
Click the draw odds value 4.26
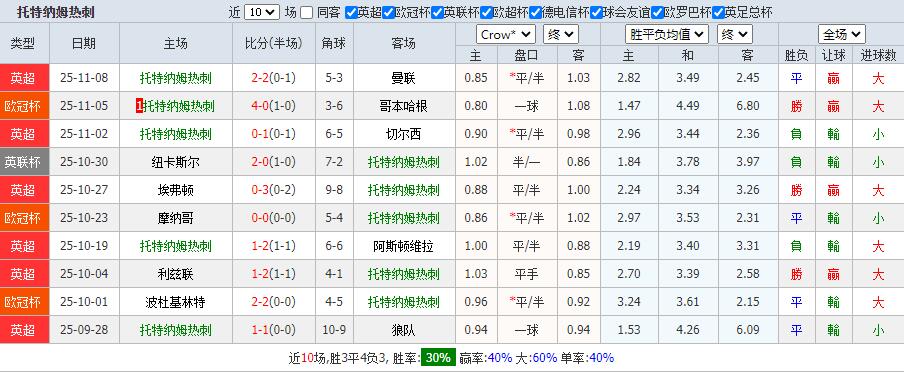(688, 330)
